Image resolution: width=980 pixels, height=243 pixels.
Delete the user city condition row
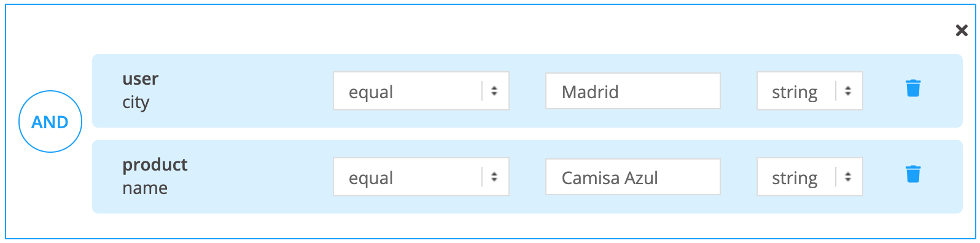pyautogui.click(x=913, y=88)
